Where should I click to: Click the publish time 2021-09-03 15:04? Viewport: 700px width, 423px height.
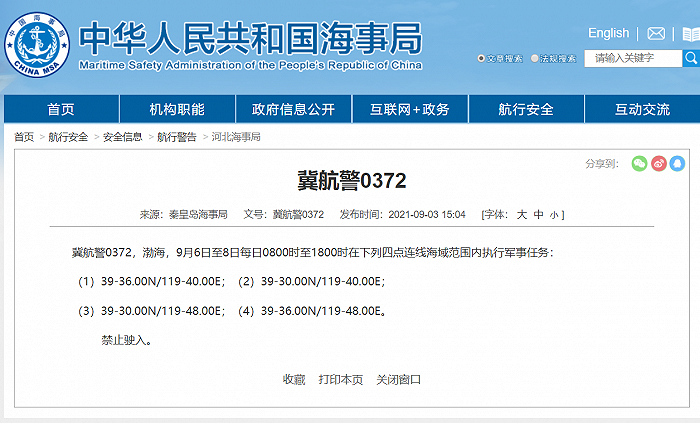tap(427, 215)
